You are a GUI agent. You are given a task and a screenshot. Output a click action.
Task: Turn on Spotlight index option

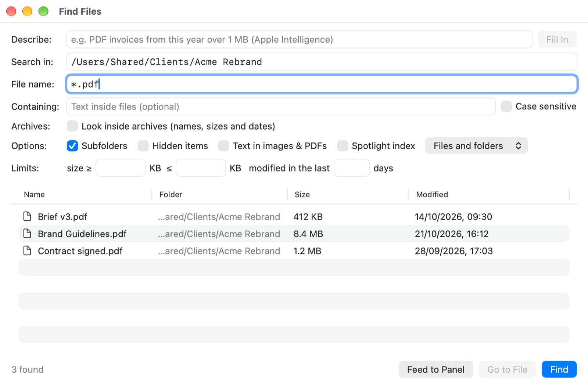coord(343,146)
